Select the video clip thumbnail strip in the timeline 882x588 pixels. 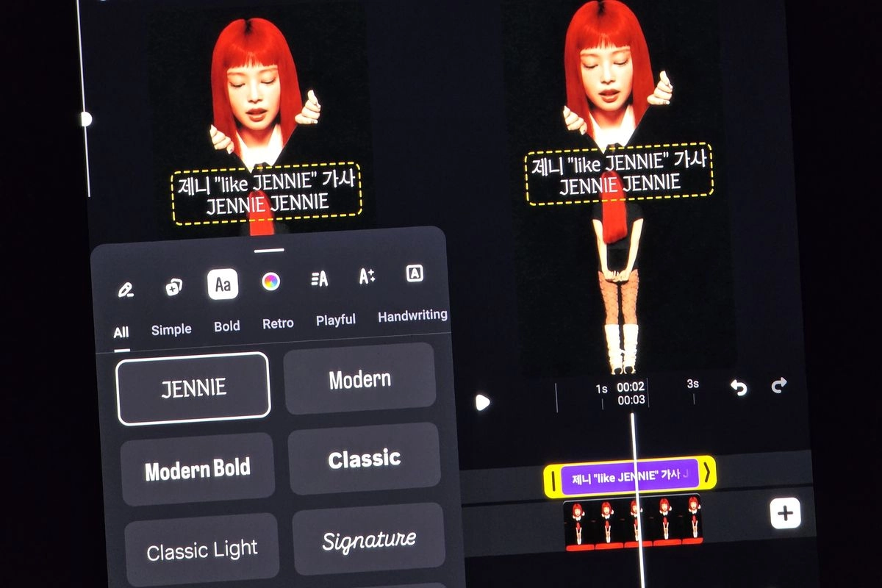point(632,522)
